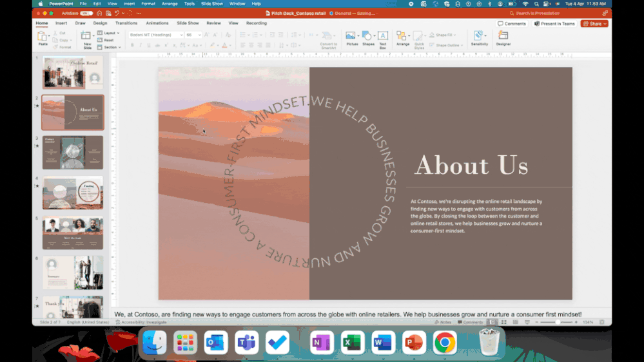Switch to the Design ribbon tab

coord(100,23)
